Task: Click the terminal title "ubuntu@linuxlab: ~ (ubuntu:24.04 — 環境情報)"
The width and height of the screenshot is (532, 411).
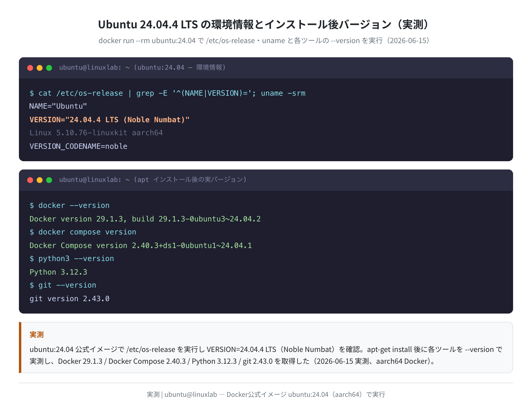Action: [142, 68]
